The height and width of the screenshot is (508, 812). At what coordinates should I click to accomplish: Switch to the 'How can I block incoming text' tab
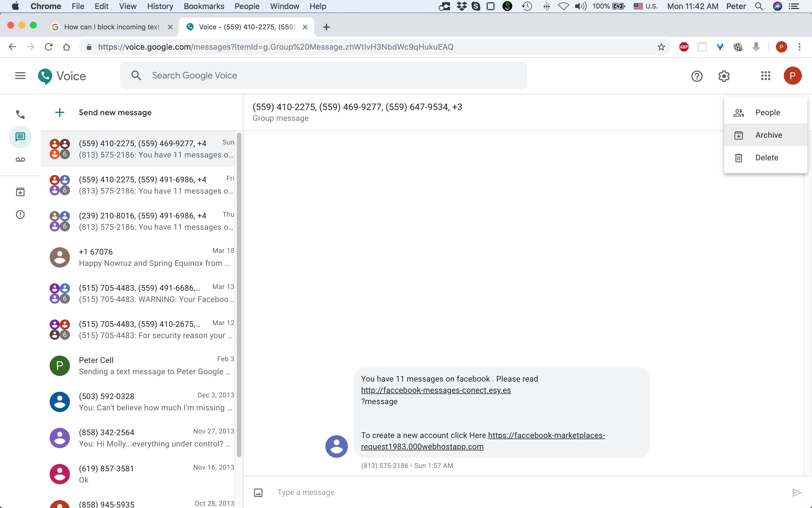click(x=112, y=27)
